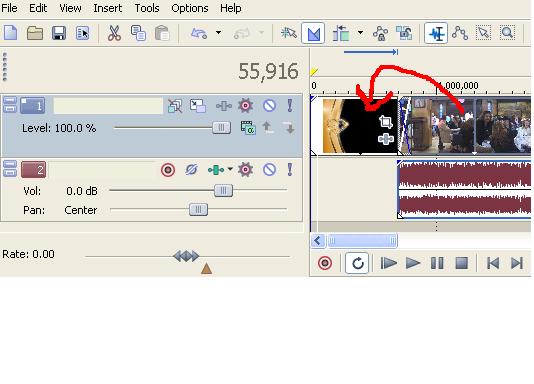Click the Vol slider handle on track 2

(x=223, y=190)
